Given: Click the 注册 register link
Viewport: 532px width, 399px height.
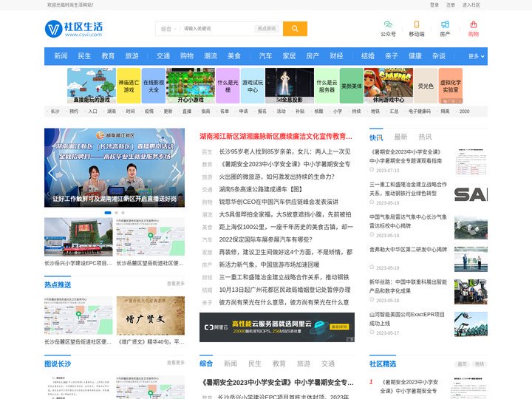Looking at the screenshot, I should (x=451, y=5).
